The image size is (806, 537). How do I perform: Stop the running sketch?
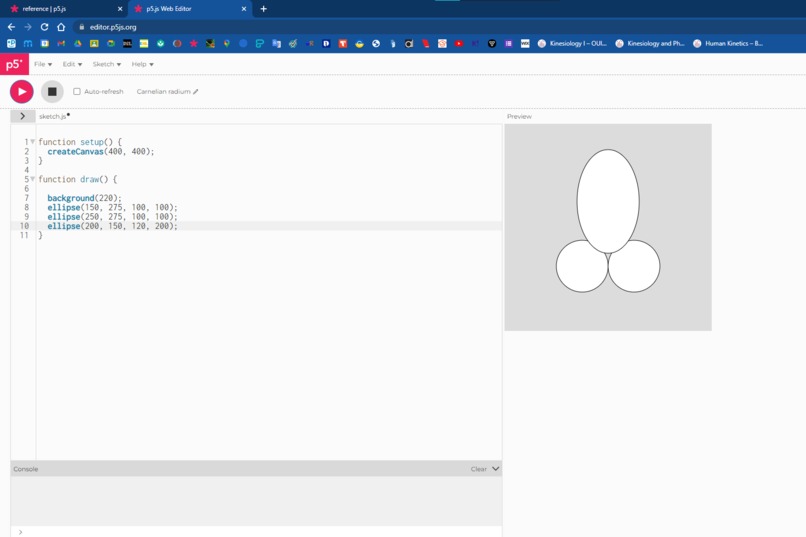coord(52,91)
